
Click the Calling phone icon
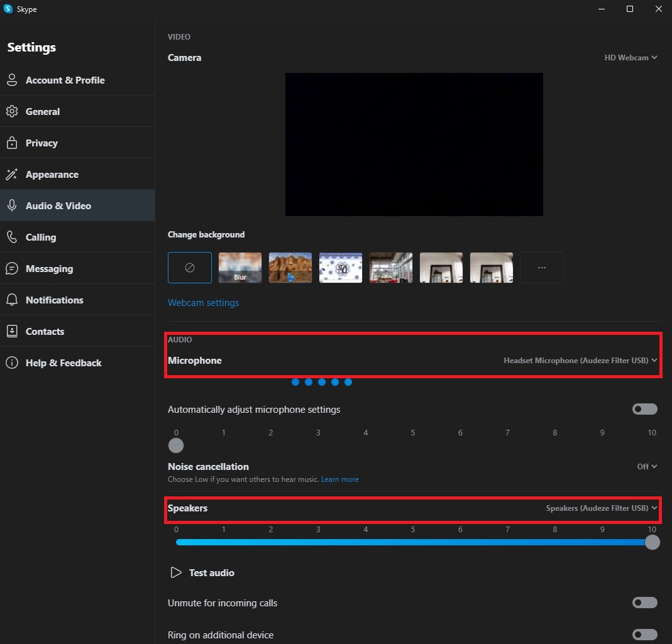tap(11, 237)
